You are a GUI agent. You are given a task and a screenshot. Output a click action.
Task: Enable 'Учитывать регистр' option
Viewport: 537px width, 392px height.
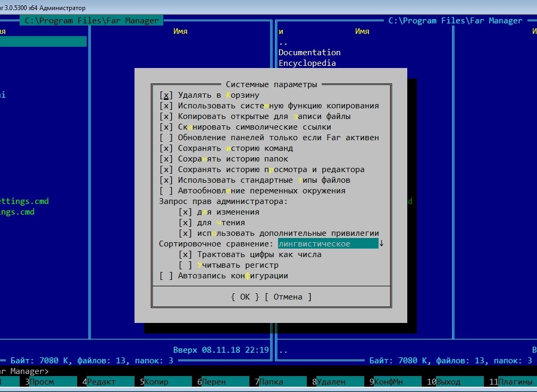(185, 265)
